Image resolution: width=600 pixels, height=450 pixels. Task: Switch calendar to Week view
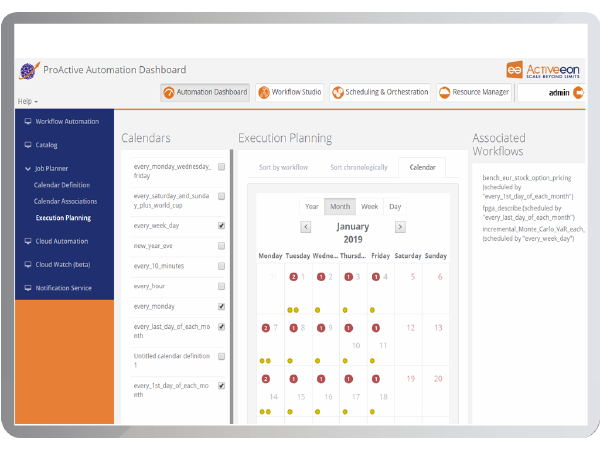tap(369, 207)
